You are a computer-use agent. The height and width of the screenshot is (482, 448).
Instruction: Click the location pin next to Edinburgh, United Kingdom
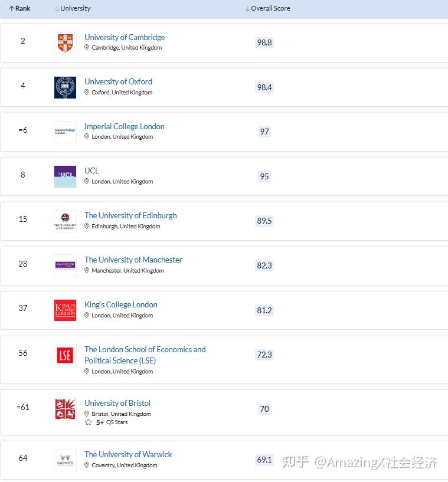point(87,226)
